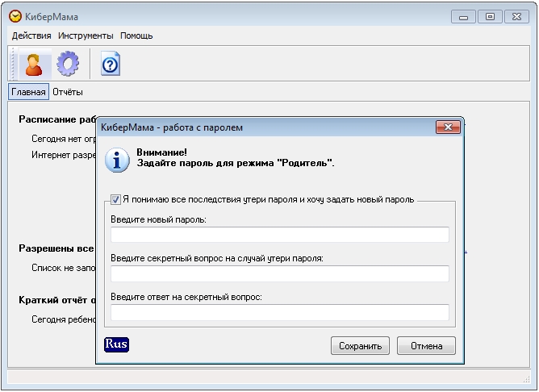
Task: Click the toolbar drag handle grip
Action: click(x=13, y=65)
